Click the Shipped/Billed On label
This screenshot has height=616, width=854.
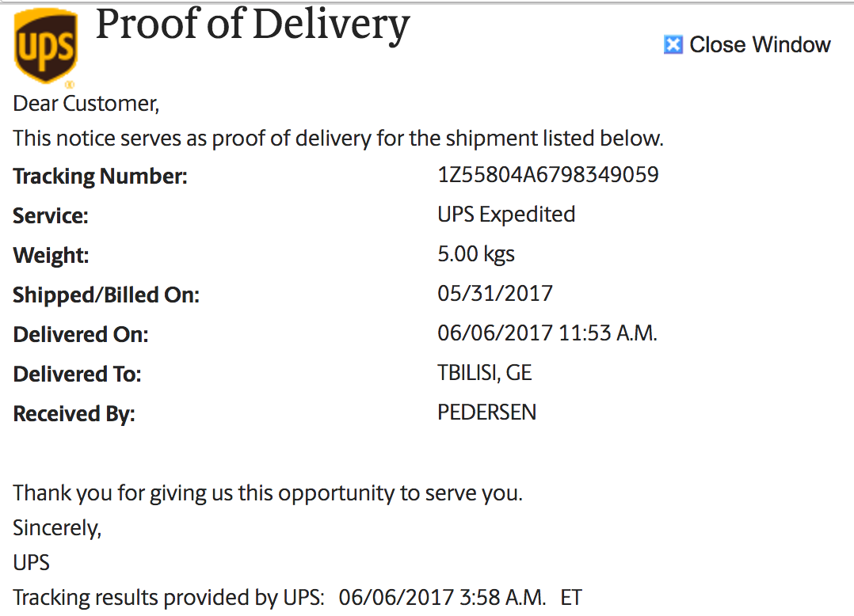click(x=106, y=295)
